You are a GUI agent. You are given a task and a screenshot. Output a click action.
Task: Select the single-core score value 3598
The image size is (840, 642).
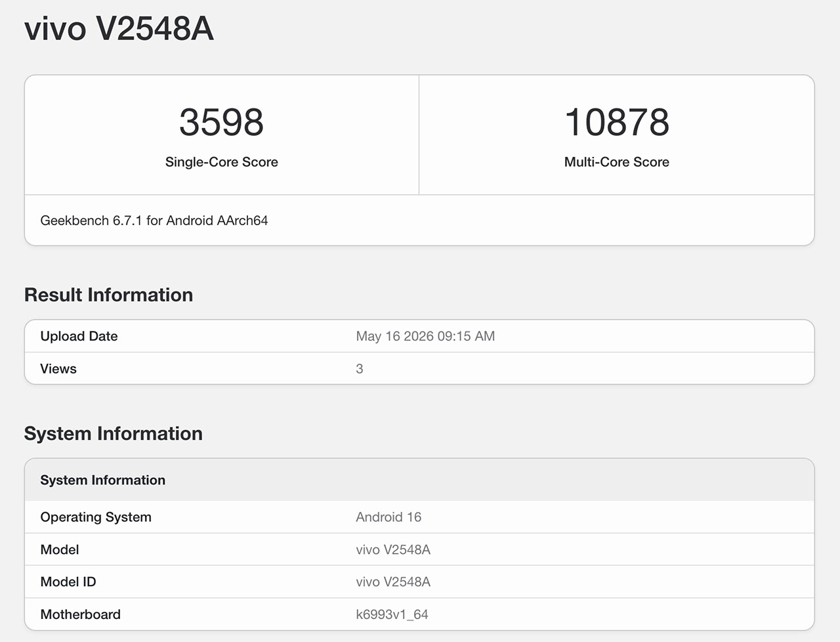222,122
